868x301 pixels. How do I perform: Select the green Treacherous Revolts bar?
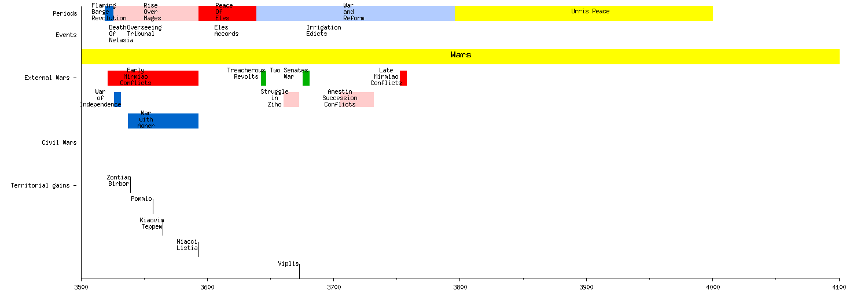pos(263,78)
